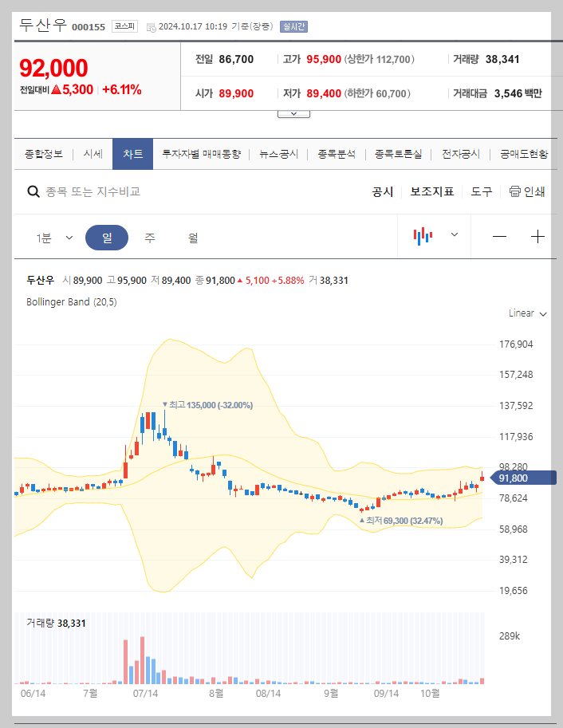Open the 보조지표 indicator menu
563x728 pixels.
point(431,191)
